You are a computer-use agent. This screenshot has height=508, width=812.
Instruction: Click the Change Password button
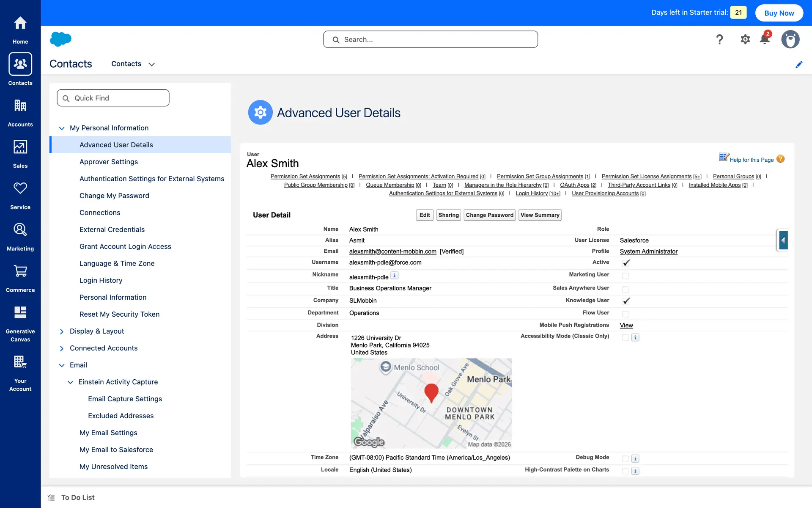tap(489, 215)
